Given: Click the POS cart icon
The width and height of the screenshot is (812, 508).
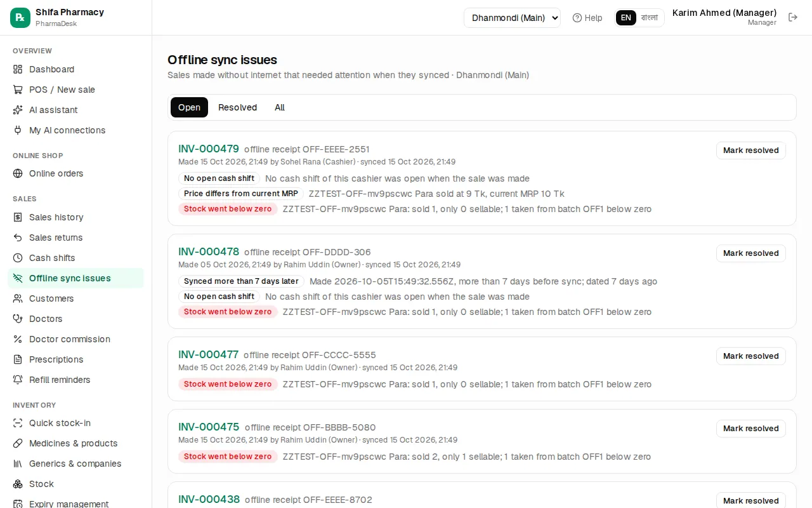Looking at the screenshot, I should click(x=18, y=90).
